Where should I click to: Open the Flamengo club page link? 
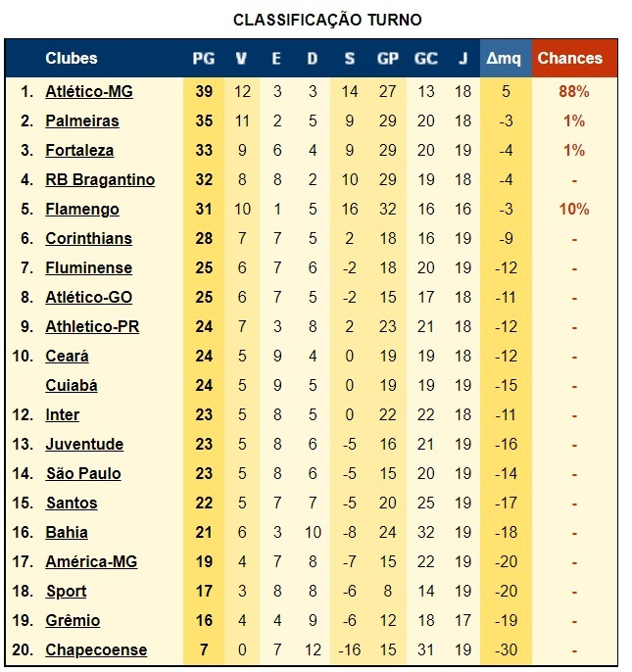[82, 210]
